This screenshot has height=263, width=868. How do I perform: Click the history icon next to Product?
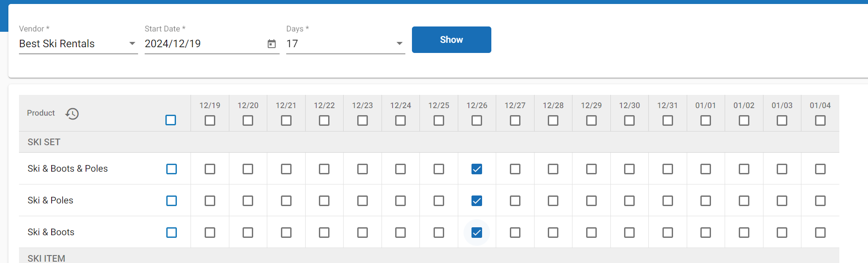coord(72,114)
